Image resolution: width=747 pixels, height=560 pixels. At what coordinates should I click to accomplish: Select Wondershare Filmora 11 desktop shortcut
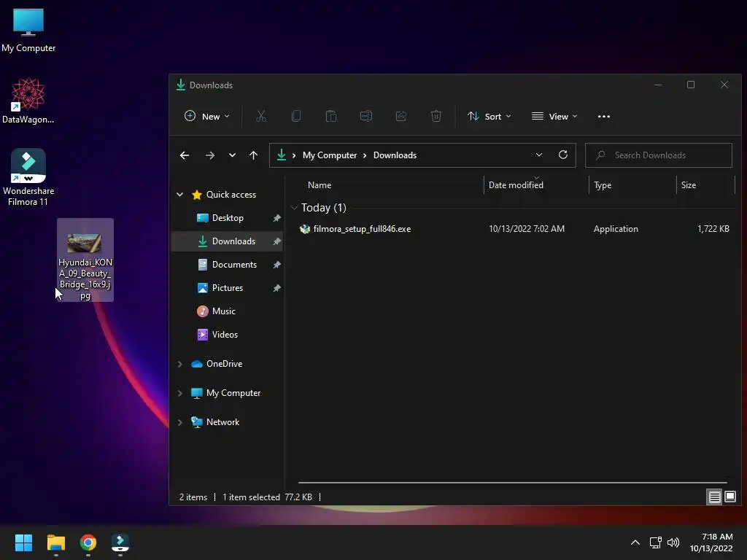28,177
